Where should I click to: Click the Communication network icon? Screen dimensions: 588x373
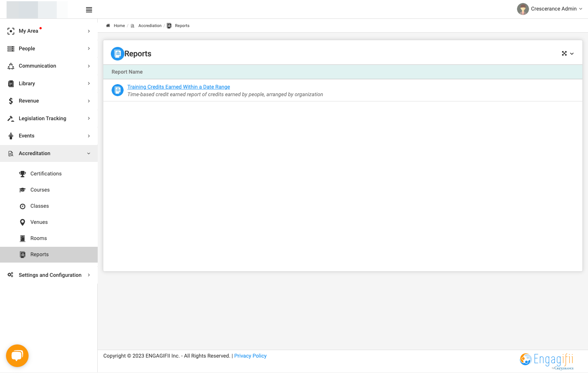point(11,66)
